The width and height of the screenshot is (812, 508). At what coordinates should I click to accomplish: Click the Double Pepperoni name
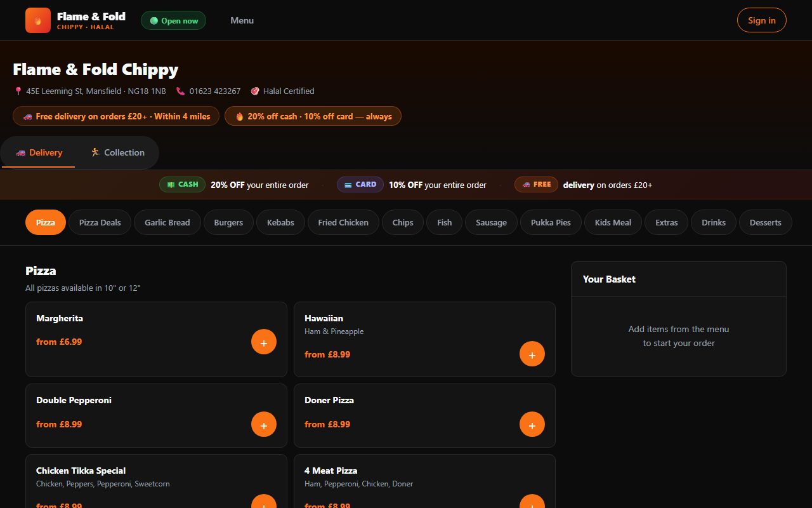click(74, 400)
